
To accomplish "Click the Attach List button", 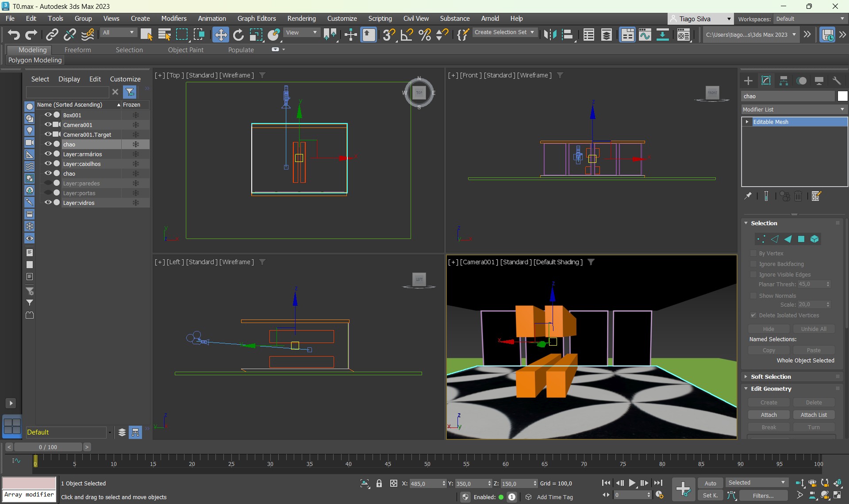I will tap(813, 415).
